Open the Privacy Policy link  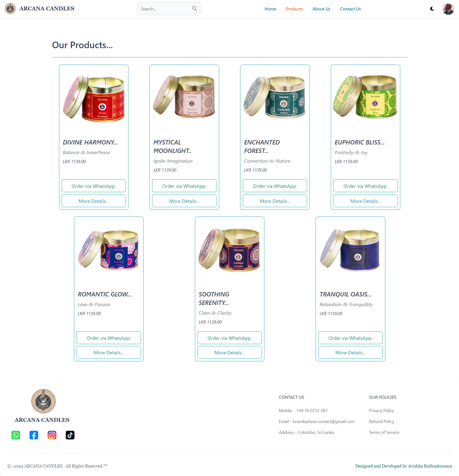(x=381, y=410)
